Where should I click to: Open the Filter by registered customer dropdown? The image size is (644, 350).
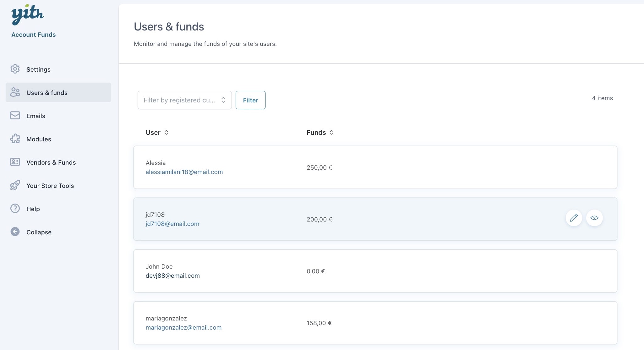[x=184, y=100]
